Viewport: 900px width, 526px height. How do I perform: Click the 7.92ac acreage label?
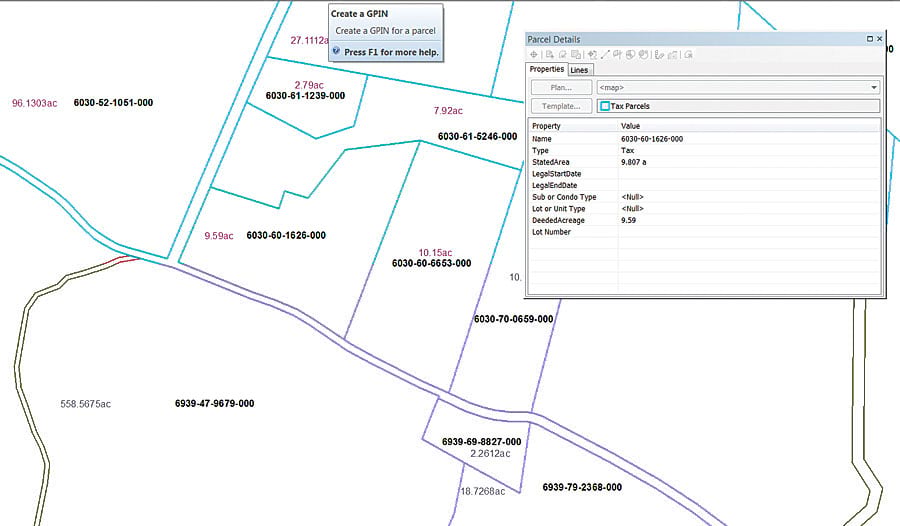pos(448,110)
